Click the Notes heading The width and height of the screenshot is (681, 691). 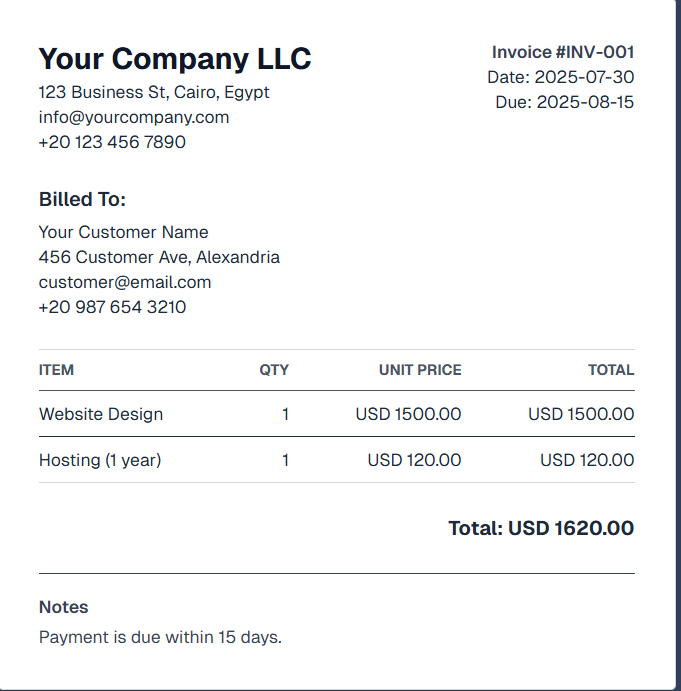tap(63, 607)
